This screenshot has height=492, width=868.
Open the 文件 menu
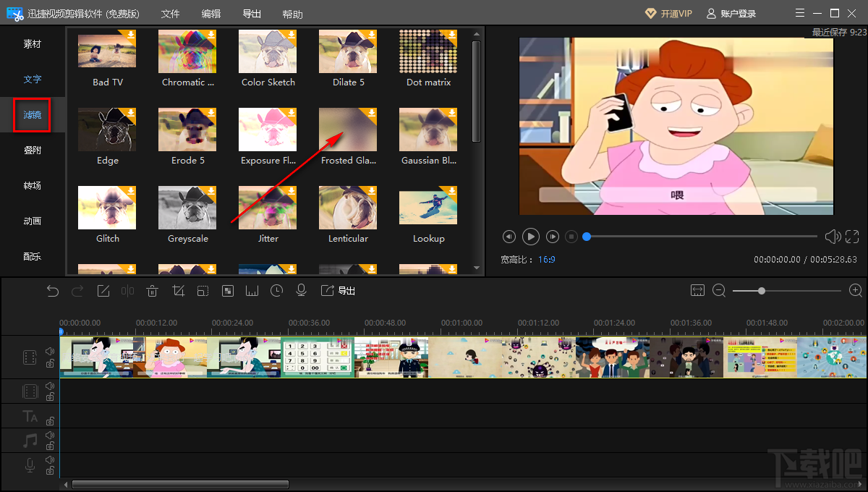pos(170,14)
